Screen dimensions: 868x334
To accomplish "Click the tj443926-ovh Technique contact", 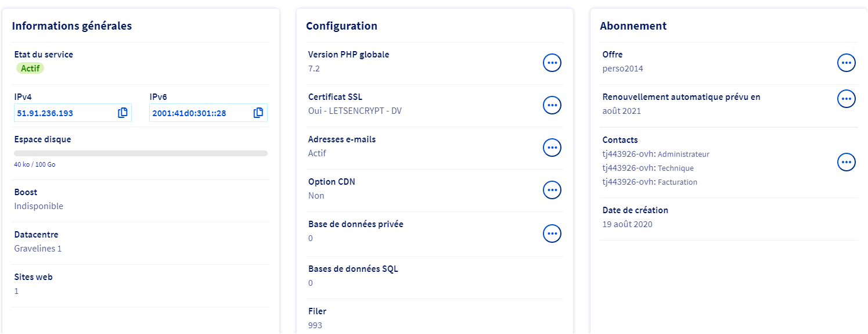I will pyautogui.click(x=648, y=168).
